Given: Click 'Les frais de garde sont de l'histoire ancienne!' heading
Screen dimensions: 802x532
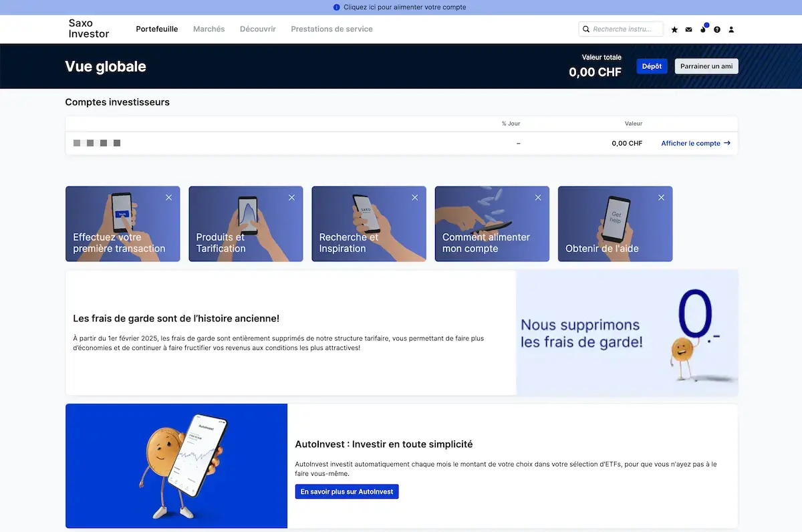Looking at the screenshot, I should pyautogui.click(x=176, y=318).
